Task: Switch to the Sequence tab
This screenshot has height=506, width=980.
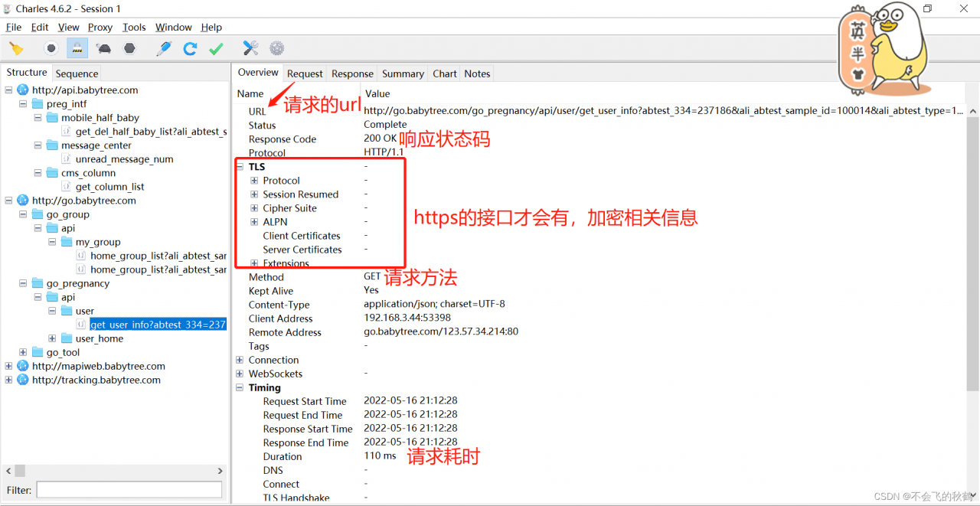Action: (77, 73)
